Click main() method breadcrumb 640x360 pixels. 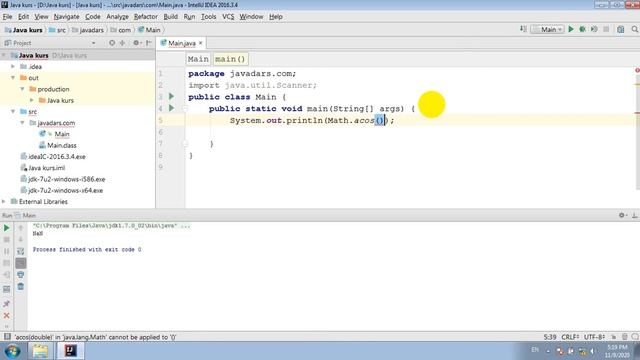click(230, 59)
